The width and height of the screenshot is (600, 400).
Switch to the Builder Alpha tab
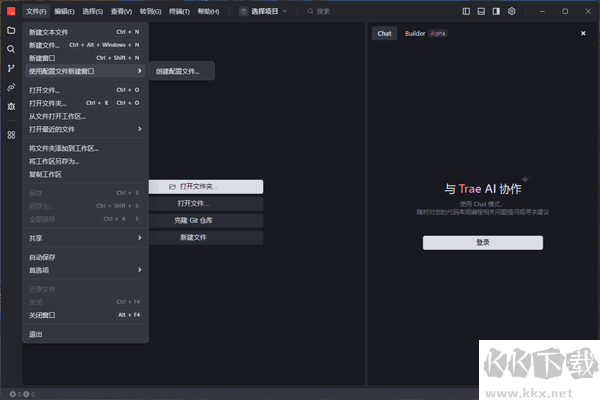point(425,33)
